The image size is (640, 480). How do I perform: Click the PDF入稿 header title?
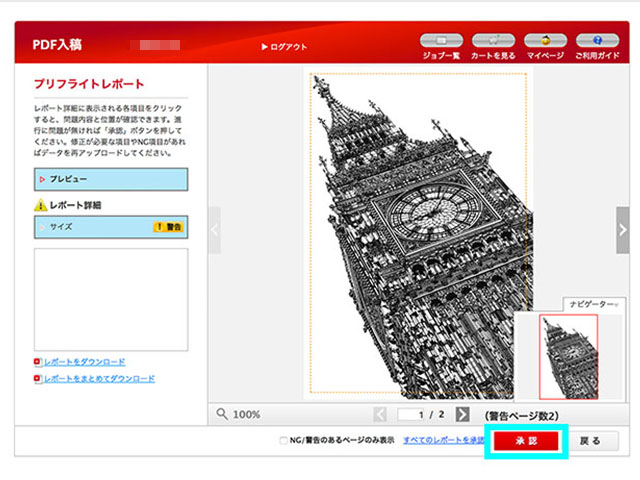57,44
